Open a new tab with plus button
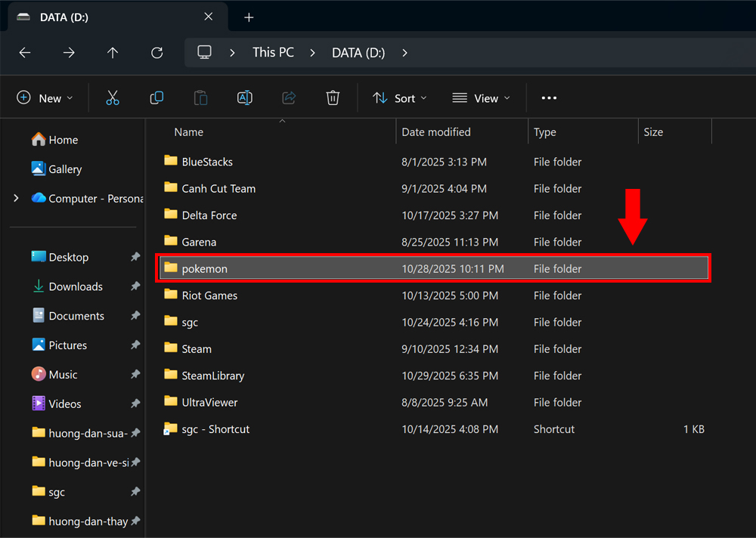This screenshot has width=756, height=538. coord(249,17)
